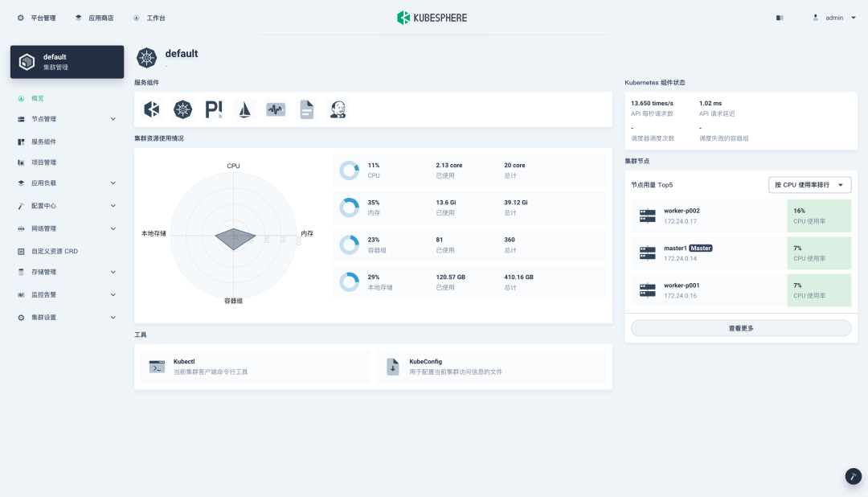Open the admin account dropdown arrow
868x497 pixels.
(x=853, y=18)
